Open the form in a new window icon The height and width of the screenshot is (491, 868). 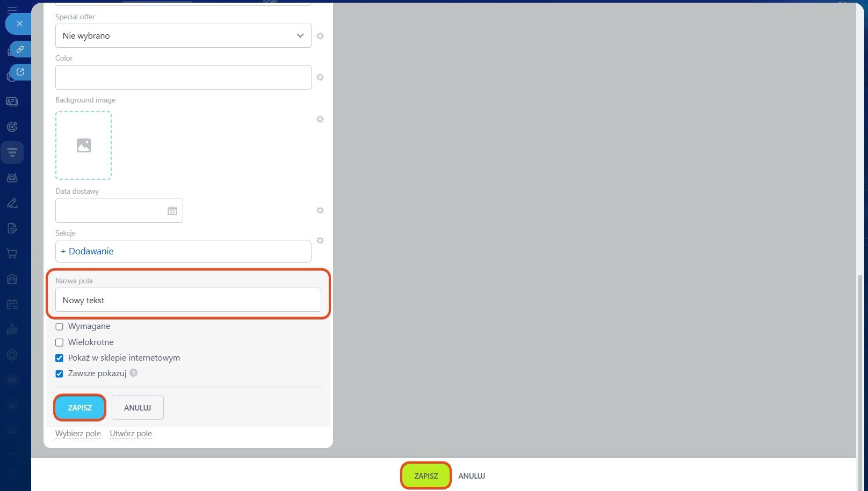point(20,72)
